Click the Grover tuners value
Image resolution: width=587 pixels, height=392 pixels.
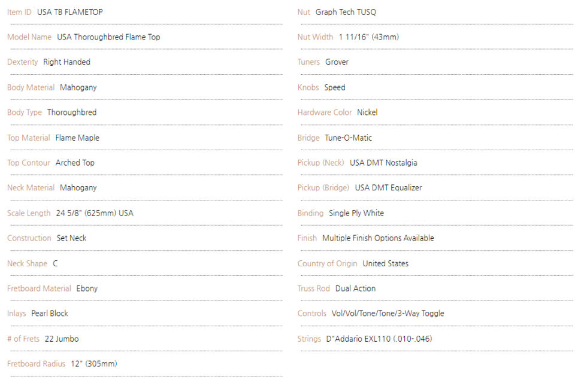(337, 62)
